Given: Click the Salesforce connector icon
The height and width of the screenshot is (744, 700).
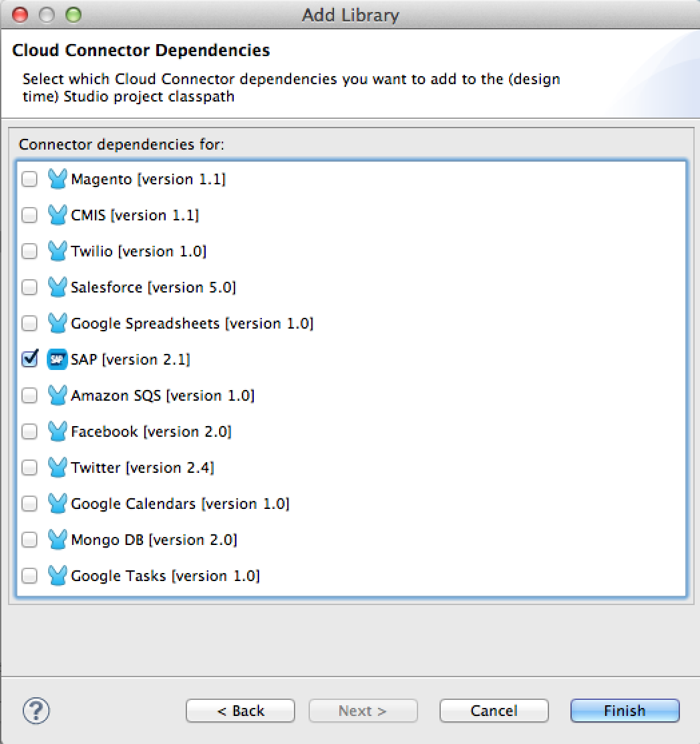Looking at the screenshot, I should click(x=57, y=287).
